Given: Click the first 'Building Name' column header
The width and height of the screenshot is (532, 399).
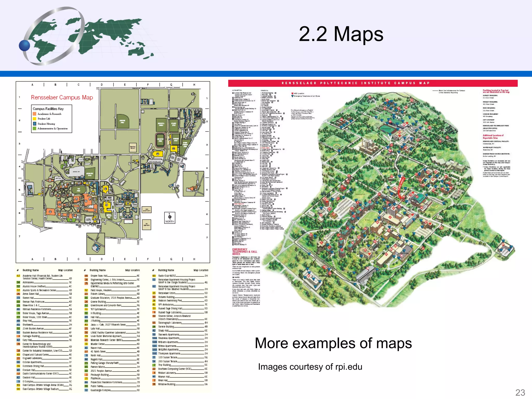Looking at the screenshot, I should pyautogui.click(x=31, y=270).
